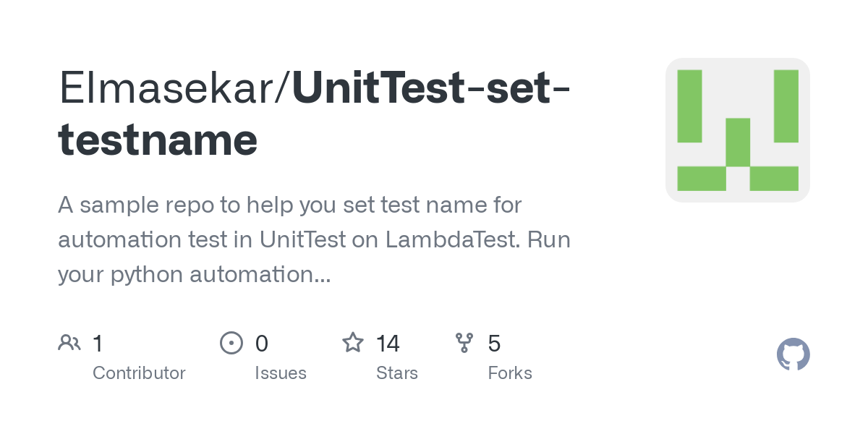Screen dimensions: 868x434
Task: Click the GitHub octocat logo
Action: click(793, 354)
